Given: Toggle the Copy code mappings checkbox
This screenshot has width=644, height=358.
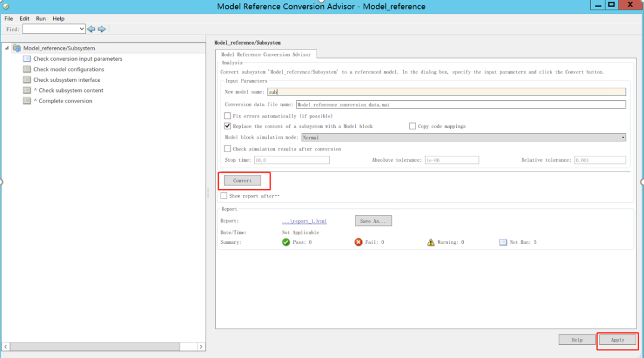Looking at the screenshot, I should coord(411,125).
